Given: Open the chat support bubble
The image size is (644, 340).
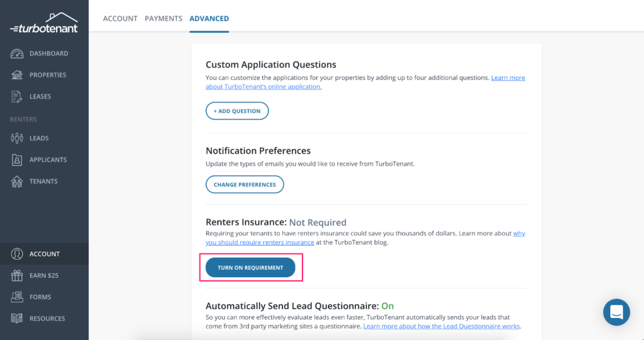Looking at the screenshot, I should tap(616, 312).
